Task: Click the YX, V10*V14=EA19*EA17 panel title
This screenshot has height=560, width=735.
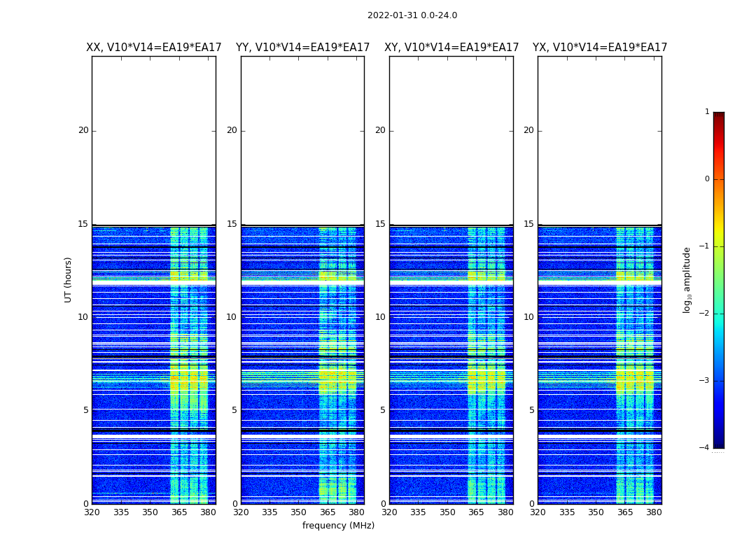Action: pyautogui.click(x=599, y=48)
